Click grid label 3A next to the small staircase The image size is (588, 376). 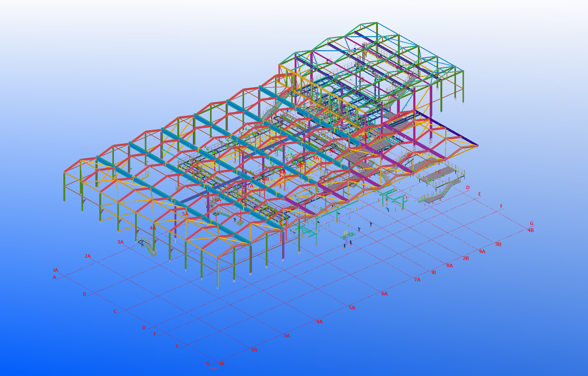click(120, 242)
